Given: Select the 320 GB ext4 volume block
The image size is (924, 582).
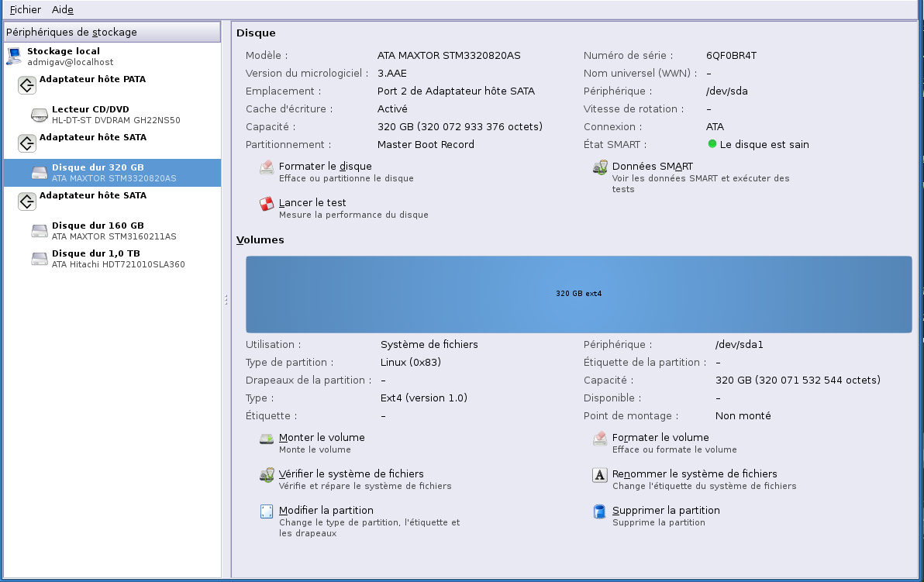Looking at the screenshot, I should [x=578, y=294].
